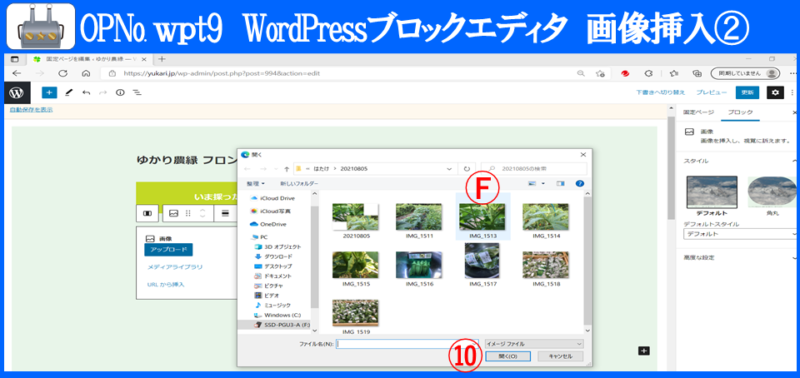Click the URL から挿入 link
Viewport: 800px width, 378px height.
tap(165, 284)
